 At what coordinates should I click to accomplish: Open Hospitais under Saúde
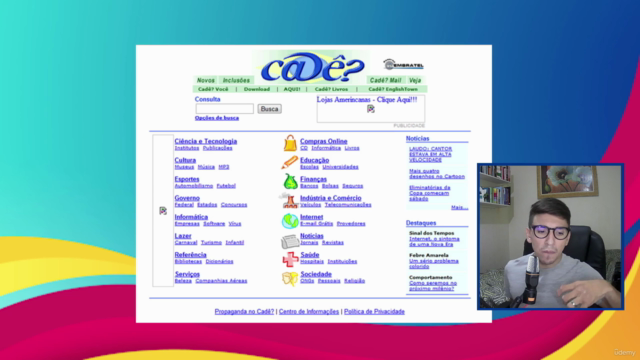click(312, 261)
